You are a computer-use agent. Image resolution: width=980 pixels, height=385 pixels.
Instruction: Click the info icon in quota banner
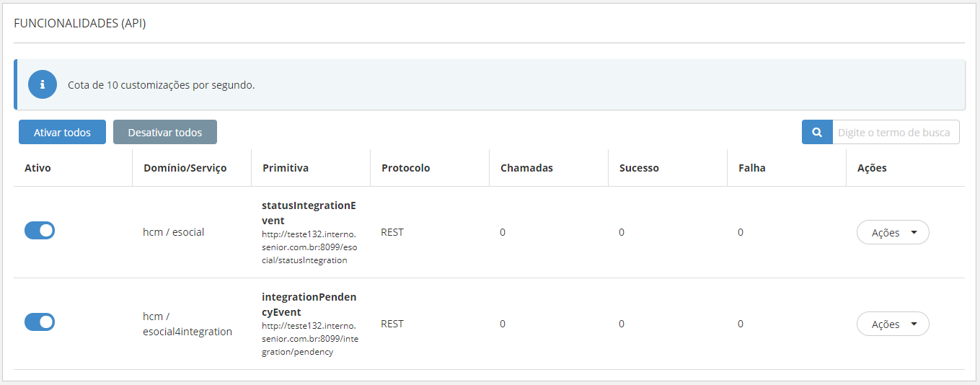click(x=43, y=84)
